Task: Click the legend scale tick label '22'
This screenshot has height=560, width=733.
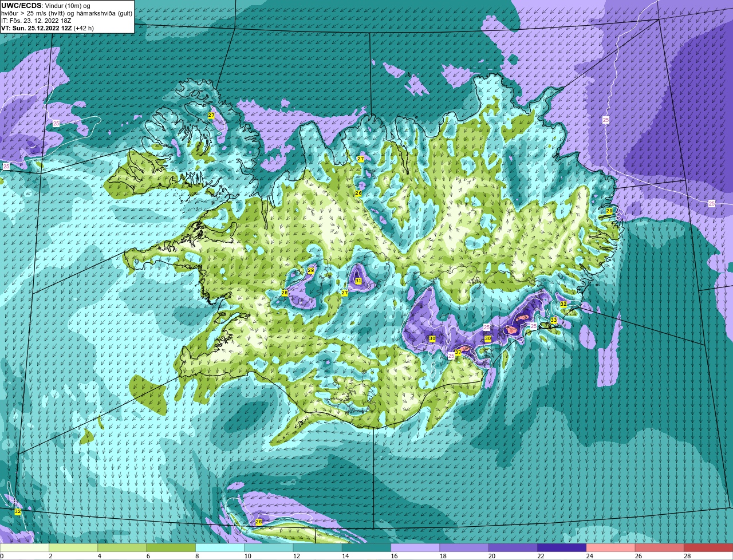Action: pyautogui.click(x=541, y=556)
